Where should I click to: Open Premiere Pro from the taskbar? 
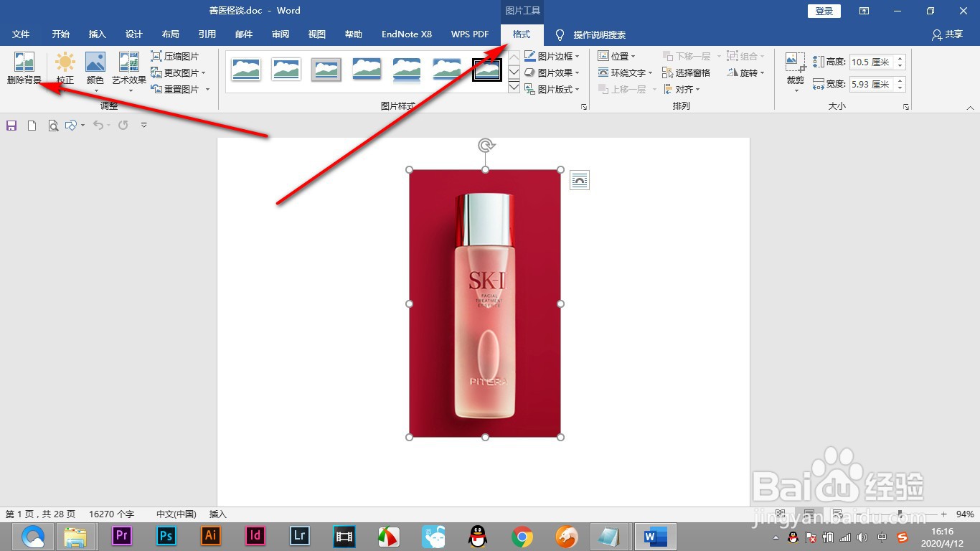click(122, 536)
